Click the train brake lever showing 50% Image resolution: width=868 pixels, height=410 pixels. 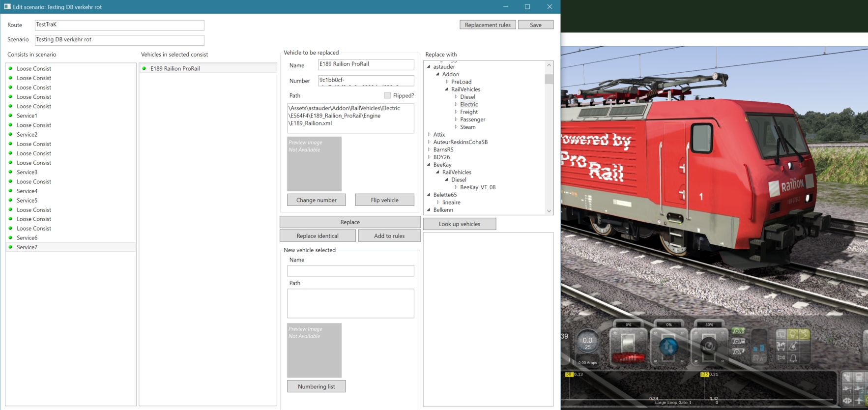(x=709, y=346)
